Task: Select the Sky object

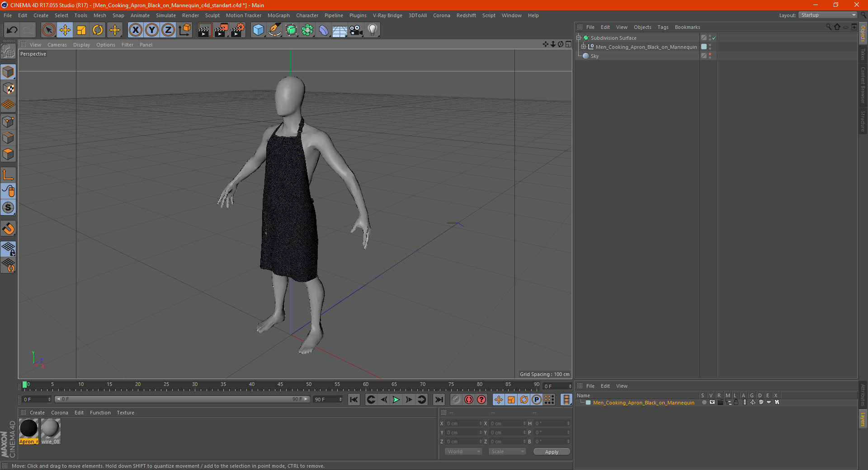Action: (x=594, y=56)
